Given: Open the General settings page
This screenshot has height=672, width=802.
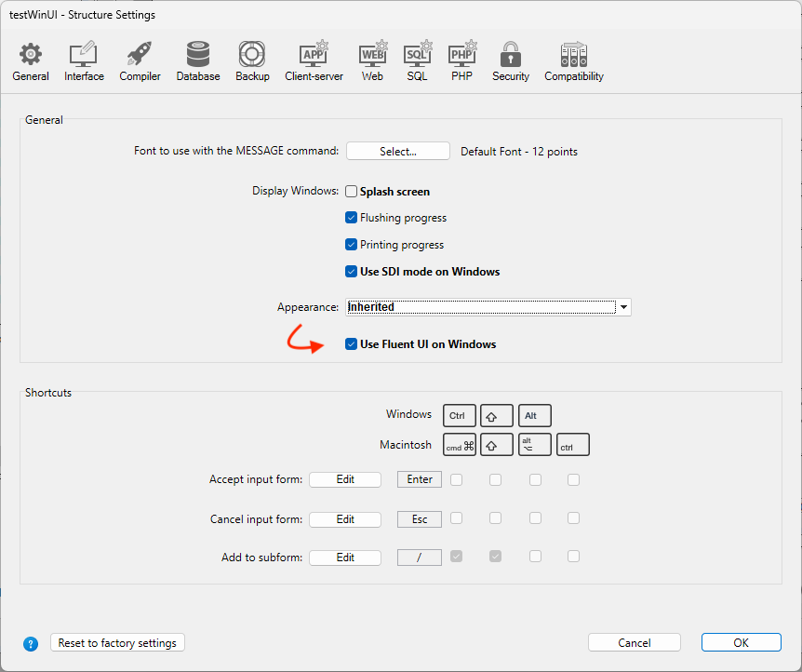Looking at the screenshot, I should (31, 61).
